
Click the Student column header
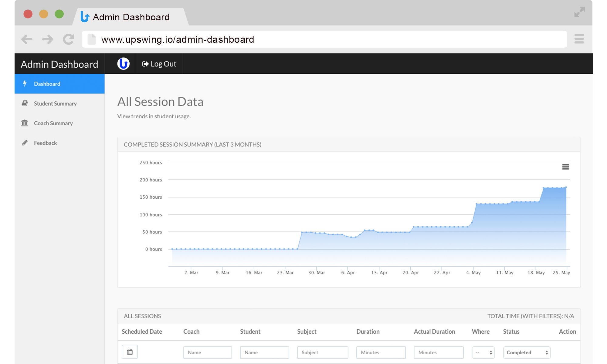click(250, 332)
